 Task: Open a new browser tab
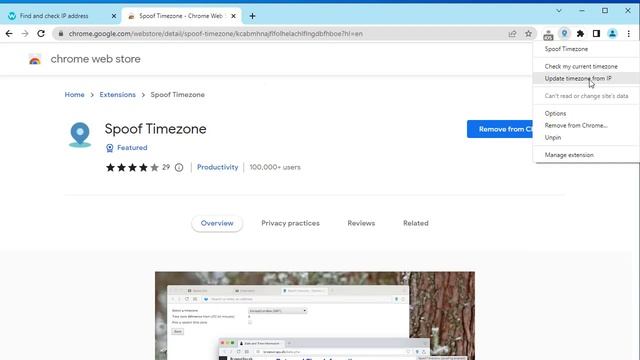[x=252, y=16]
